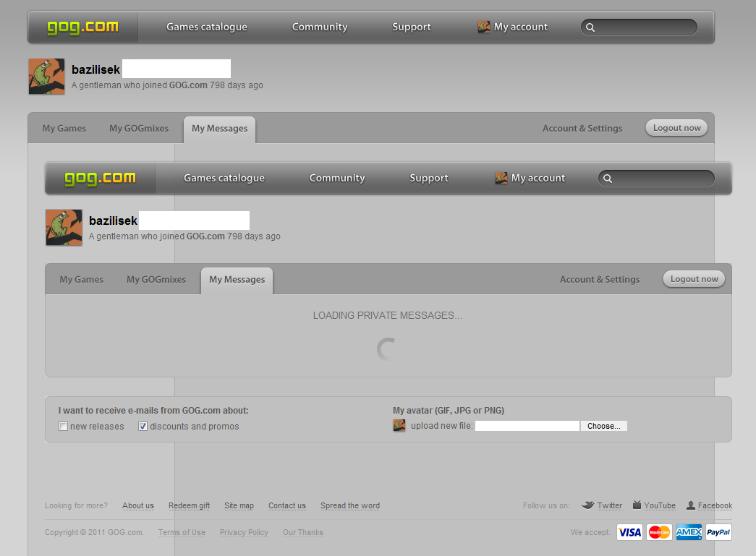756x556 pixels.
Task: Switch to the inner My Games tab
Action: 82,279
